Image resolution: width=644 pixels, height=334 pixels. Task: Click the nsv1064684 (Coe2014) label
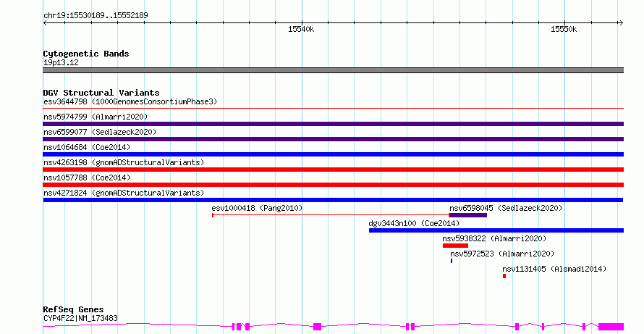pos(87,147)
